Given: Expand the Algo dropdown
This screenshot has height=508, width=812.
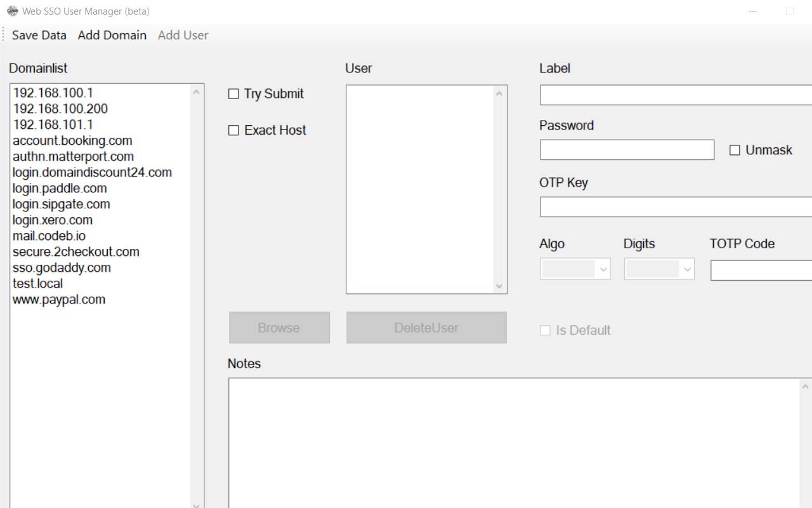Looking at the screenshot, I should [575, 269].
